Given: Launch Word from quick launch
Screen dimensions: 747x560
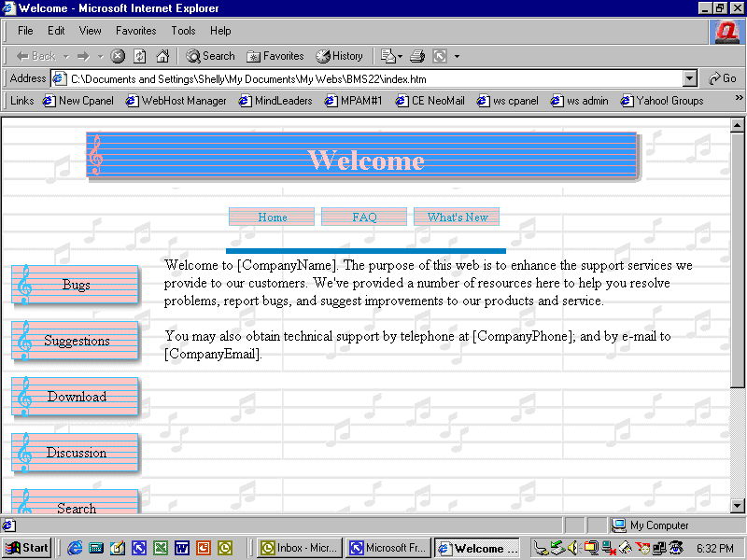Looking at the screenshot, I should 182,548.
